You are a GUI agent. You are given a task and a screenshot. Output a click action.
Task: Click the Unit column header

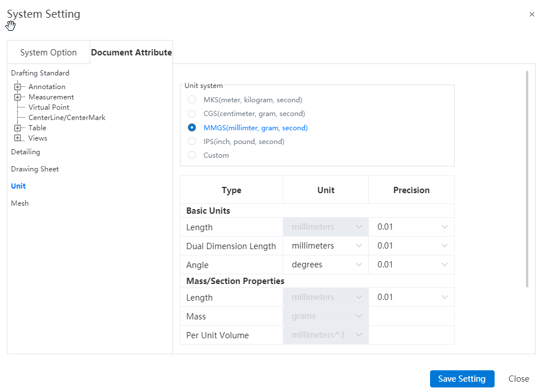[326, 190]
